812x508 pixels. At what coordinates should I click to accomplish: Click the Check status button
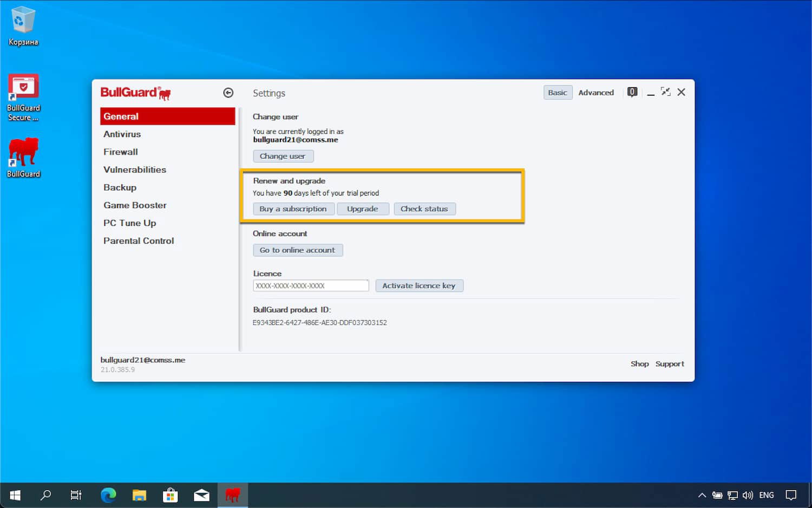(424, 209)
